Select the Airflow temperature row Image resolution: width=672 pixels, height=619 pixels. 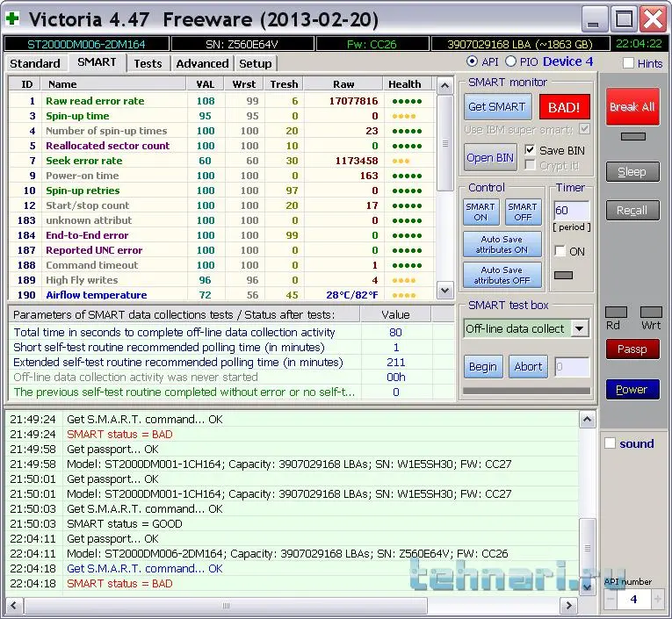[222, 295]
